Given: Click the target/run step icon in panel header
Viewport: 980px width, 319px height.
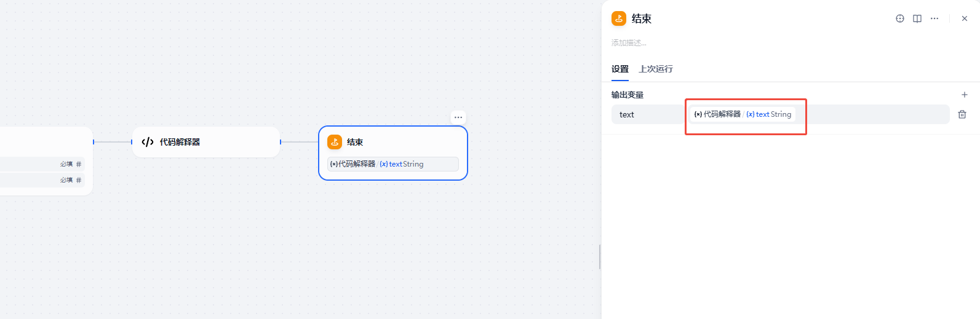Looking at the screenshot, I should (900, 18).
